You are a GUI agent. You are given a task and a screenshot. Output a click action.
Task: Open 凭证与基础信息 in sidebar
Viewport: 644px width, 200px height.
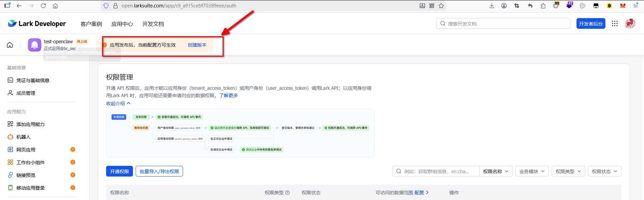pyautogui.click(x=33, y=80)
